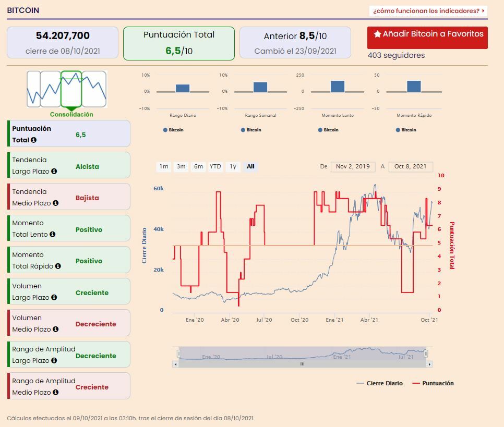Select the 1y range button
Image resolution: width=504 pixels, height=427 pixels.
[x=233, y=166]
